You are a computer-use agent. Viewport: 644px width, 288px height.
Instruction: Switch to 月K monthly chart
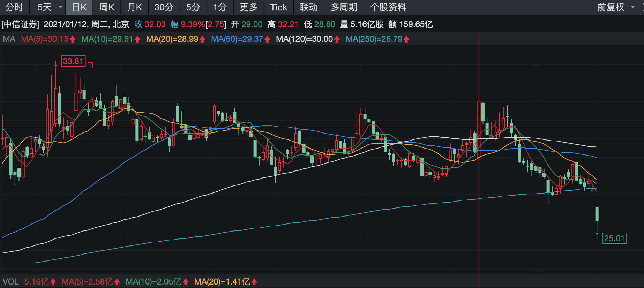(x=135, y=7)
